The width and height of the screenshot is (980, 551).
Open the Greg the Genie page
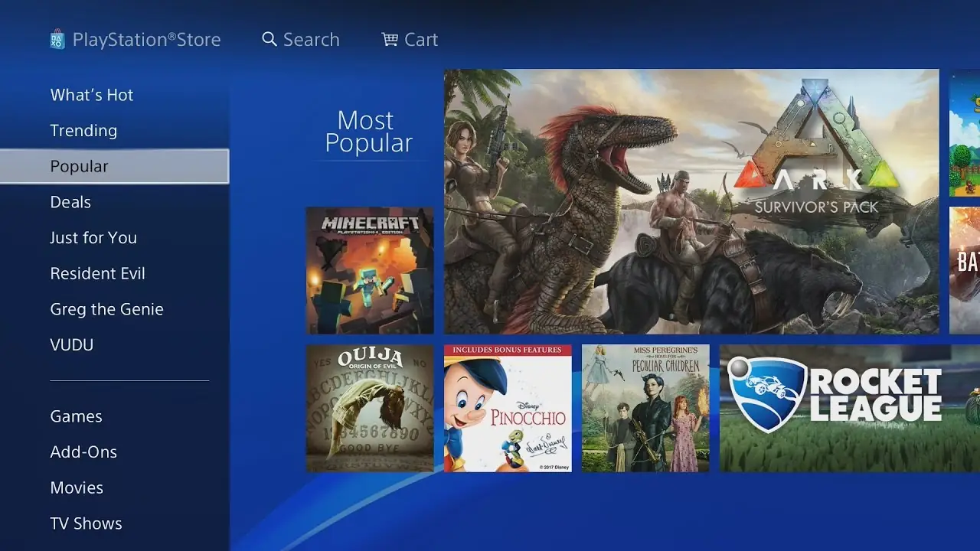(x=106, y=308)
